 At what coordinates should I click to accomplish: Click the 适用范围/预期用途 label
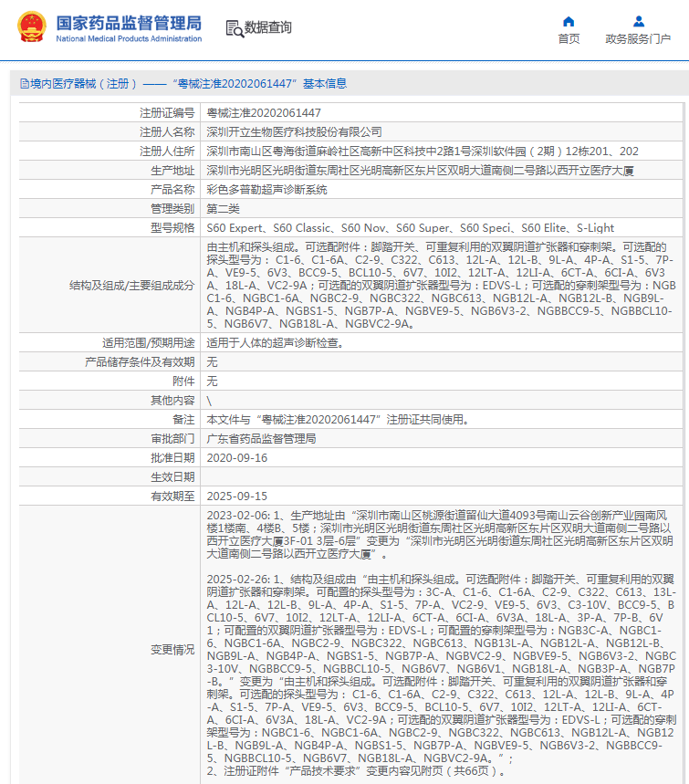pyautogui.click(x=149, y=343)
